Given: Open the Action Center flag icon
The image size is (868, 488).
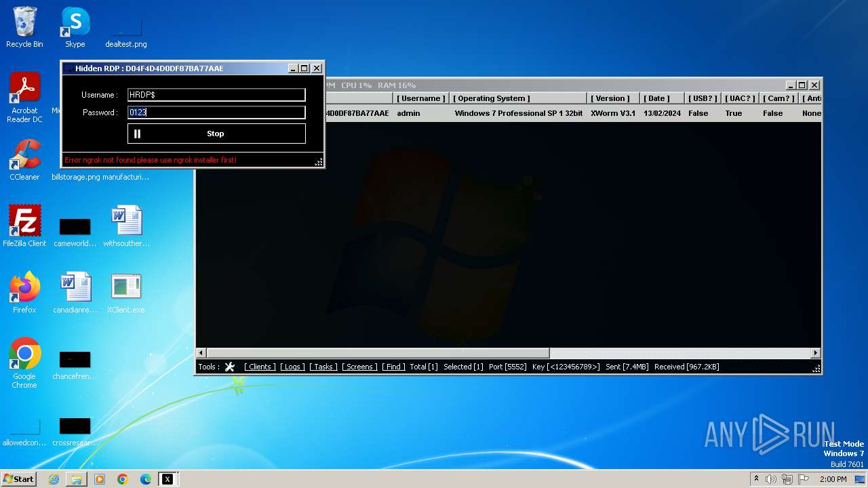Looking at the screenshot, I should point(803,479).
